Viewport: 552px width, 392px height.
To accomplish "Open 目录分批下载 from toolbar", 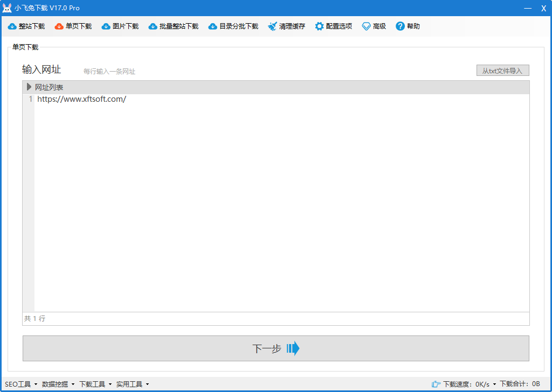I will point(213,26).
